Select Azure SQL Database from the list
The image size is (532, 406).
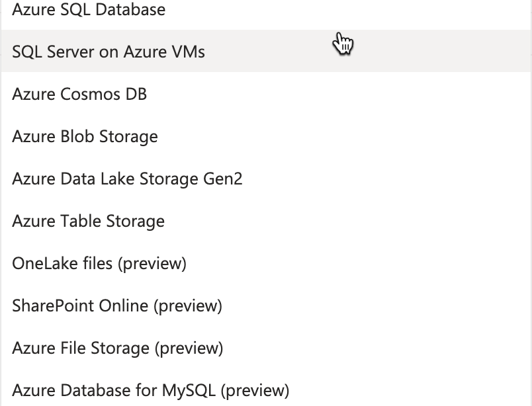coord(266,9)
